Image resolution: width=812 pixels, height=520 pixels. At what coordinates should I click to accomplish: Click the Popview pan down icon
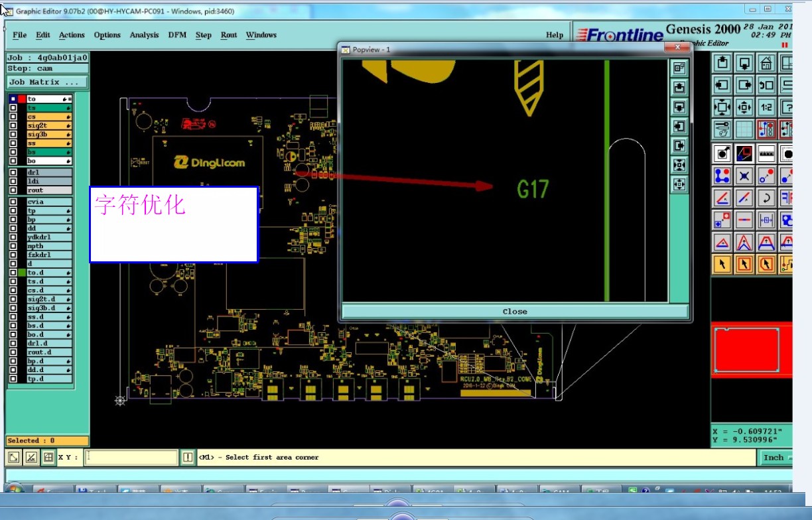(x=679, y=106)
